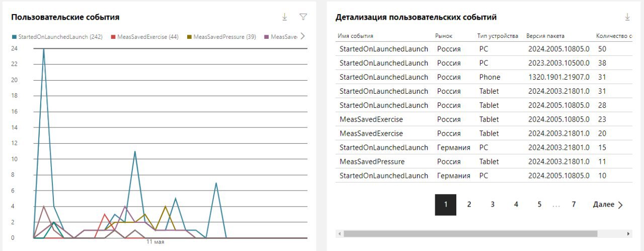The height and width of the screenshot is (251, 644).
Task: Go to page 4 of the table
Action: click(x=516, y=205)
